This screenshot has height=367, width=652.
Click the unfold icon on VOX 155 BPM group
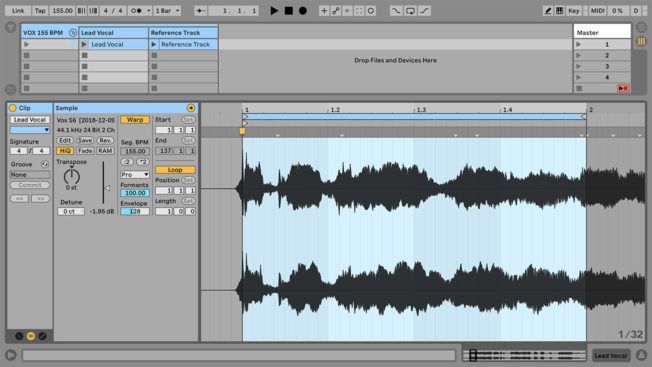click(73, 32)
